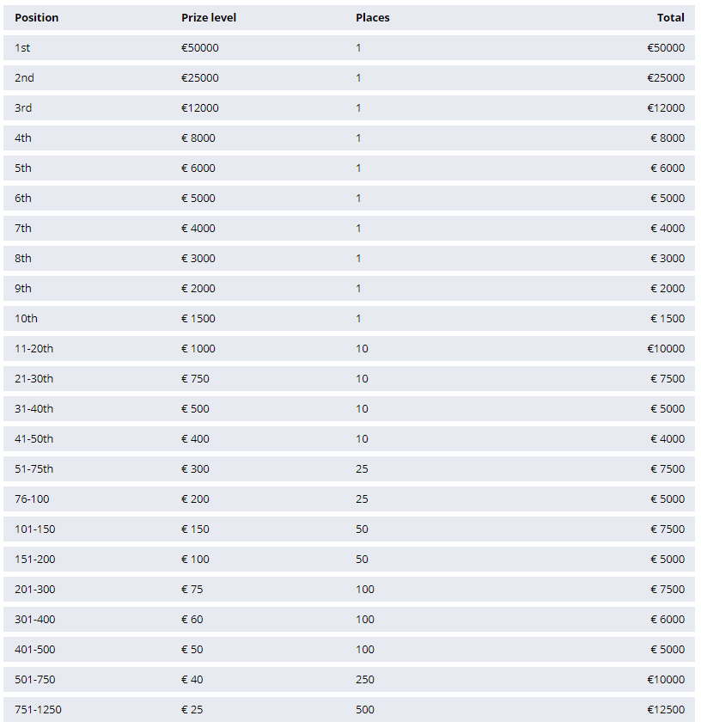The height and width of the screenshot is (728, 701).
Task: Click the Prize level column header
Action: click(x=209, y=17)
